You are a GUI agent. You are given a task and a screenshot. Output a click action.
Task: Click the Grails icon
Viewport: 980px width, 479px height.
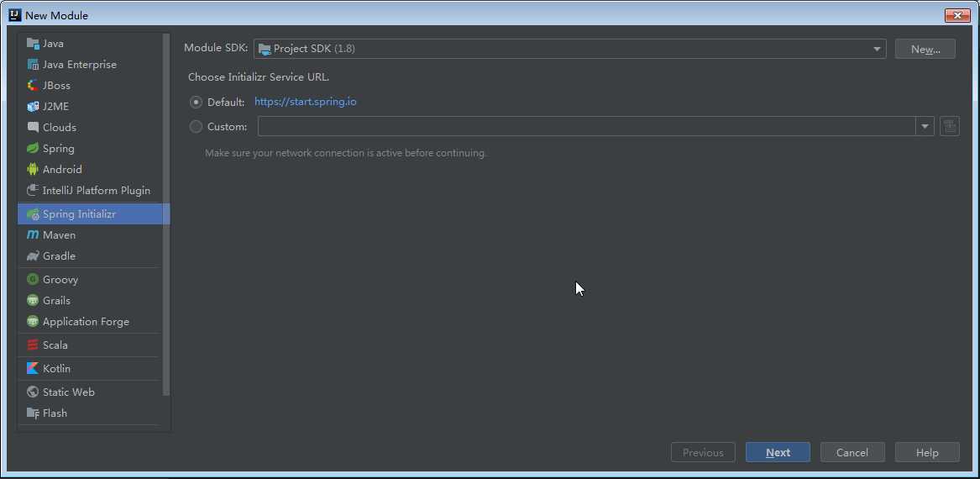tap(33, 301)
